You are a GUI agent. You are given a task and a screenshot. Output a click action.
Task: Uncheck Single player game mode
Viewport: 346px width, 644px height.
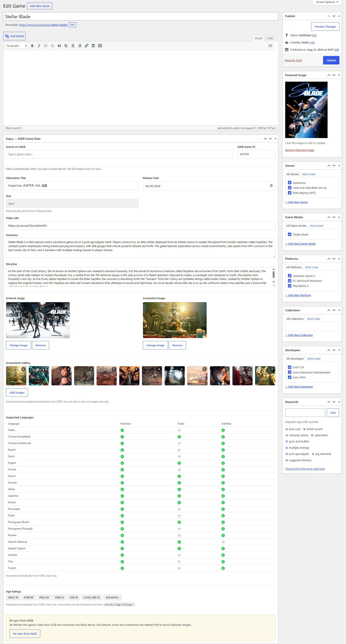click(290, 234)
